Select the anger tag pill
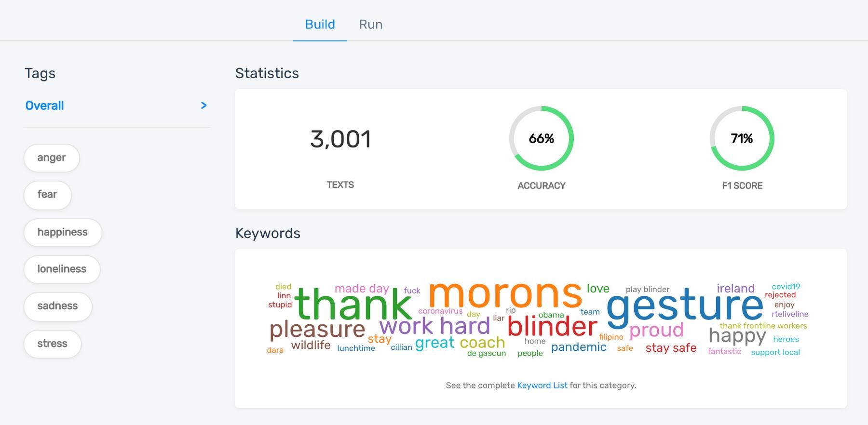868x425 pixels. [52, 158]
